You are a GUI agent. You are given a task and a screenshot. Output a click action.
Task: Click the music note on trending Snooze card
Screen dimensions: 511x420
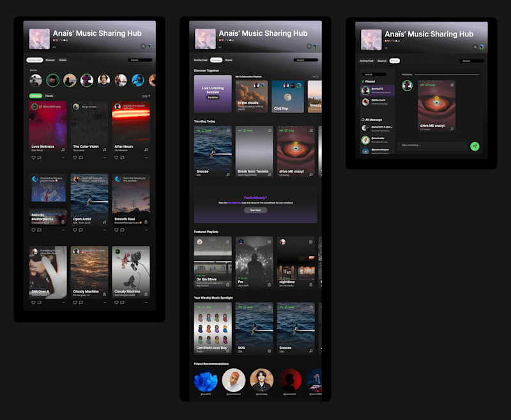tap(228, 174)
